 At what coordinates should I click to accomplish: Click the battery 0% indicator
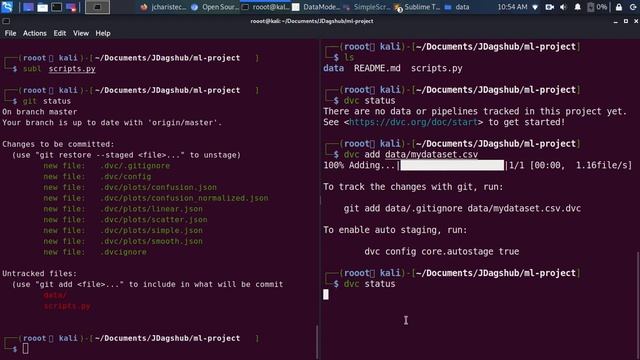pos(597,7)
